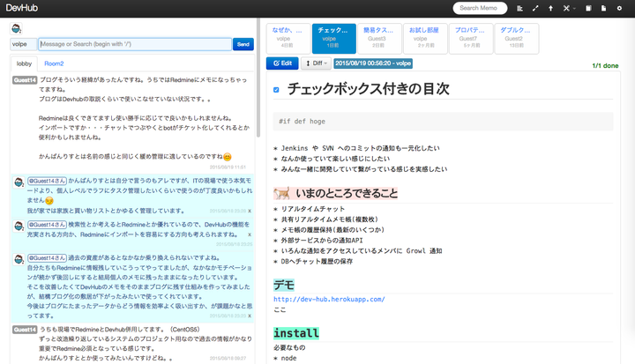The image size is (635, 364).
Task: Open the Diff dropdown menu
Action: (x=316, y=63)
